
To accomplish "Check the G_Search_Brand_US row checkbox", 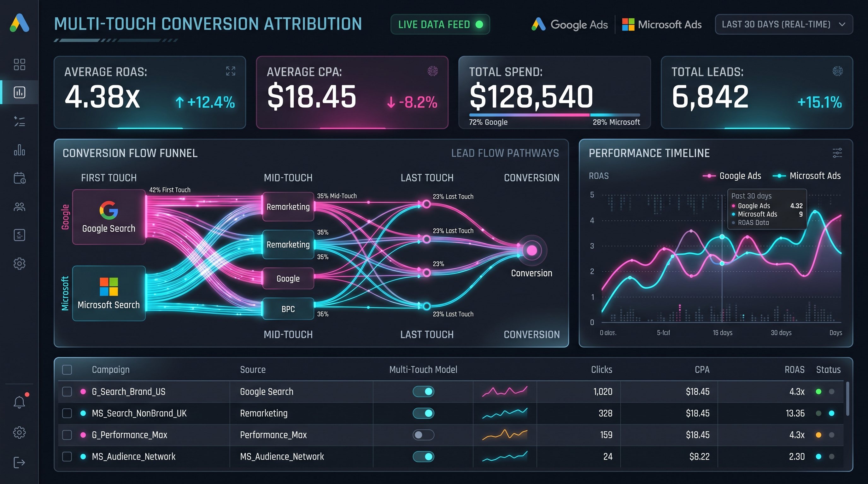I will pyautogui.click(x=67, y=391).
